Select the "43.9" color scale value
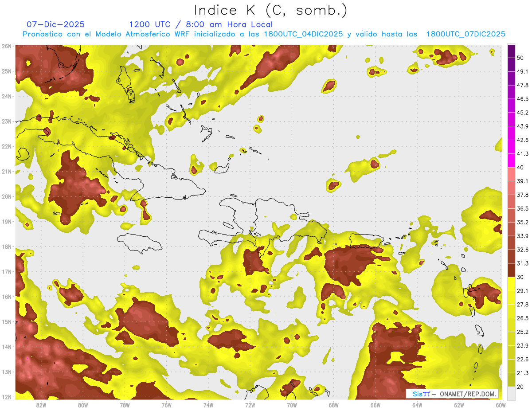532x411 pixels. (x=522, y=126)
